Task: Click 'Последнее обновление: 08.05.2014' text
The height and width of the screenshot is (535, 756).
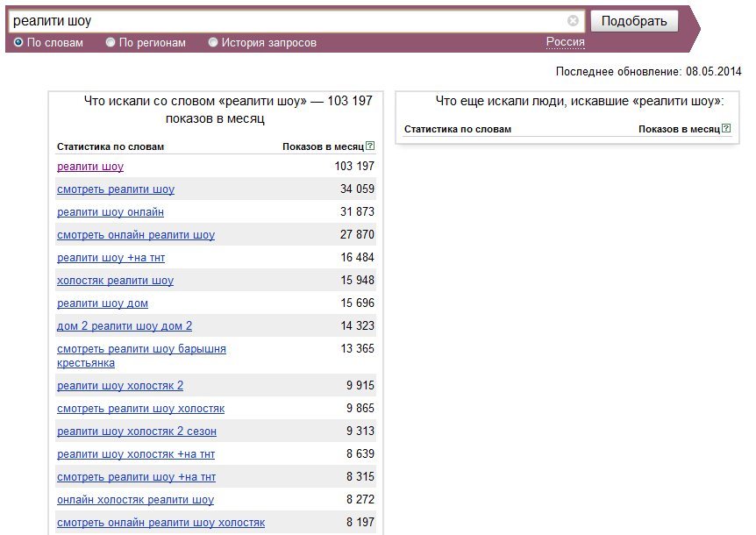Action: pyautogui.click(x=648, y=71)
